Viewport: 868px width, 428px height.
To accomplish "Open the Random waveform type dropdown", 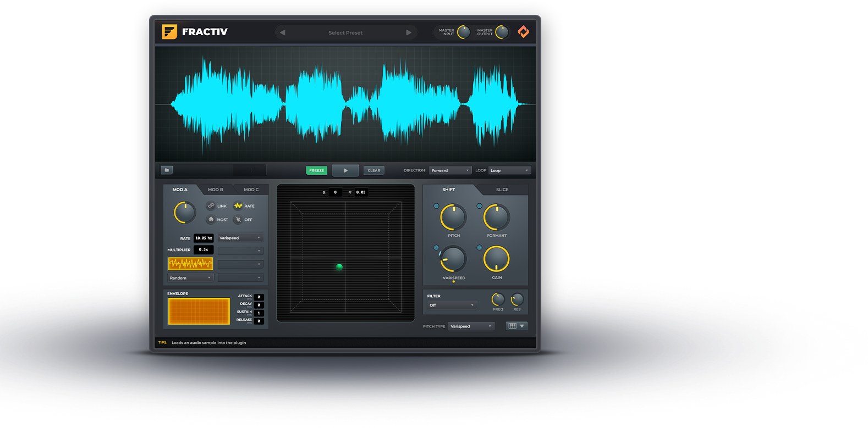I will pyautogui.click(x=190, y=278).
